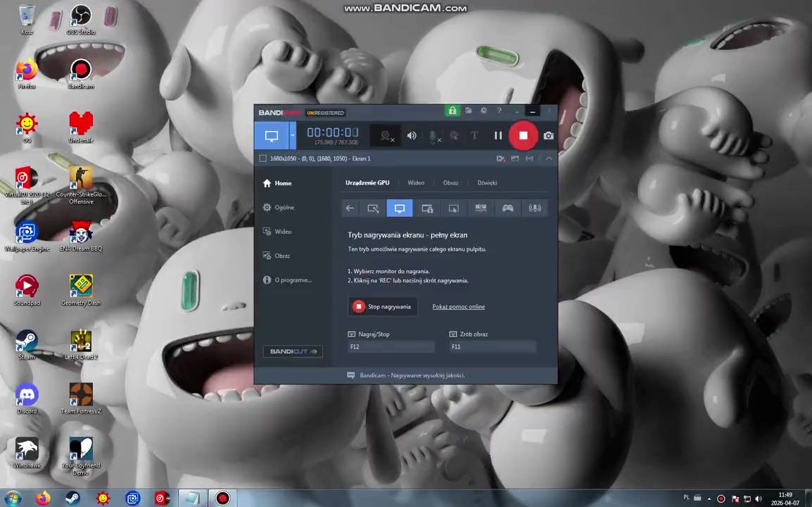Image resolution: width=812 pixels, height=507 pixels.
Task: Select the audio-only recording mode
Action: 535,208
